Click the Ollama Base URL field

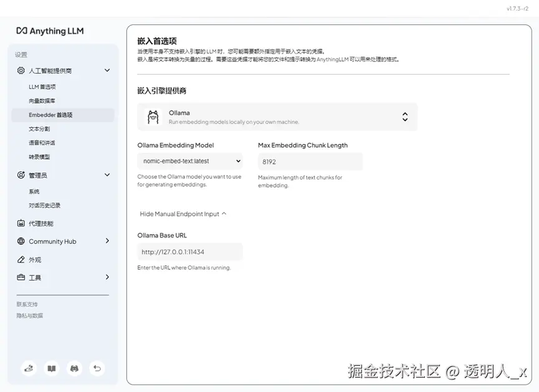[190, 252]
